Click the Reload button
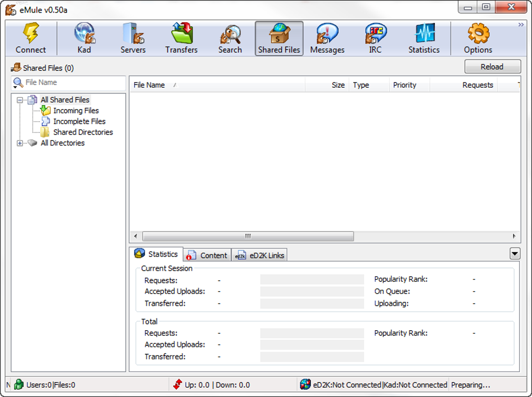This screenshot has height=397, width=532. point(492,66)
